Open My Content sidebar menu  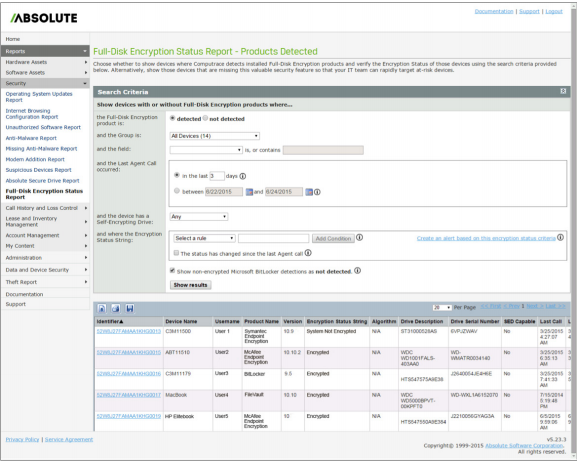[45, 246]
